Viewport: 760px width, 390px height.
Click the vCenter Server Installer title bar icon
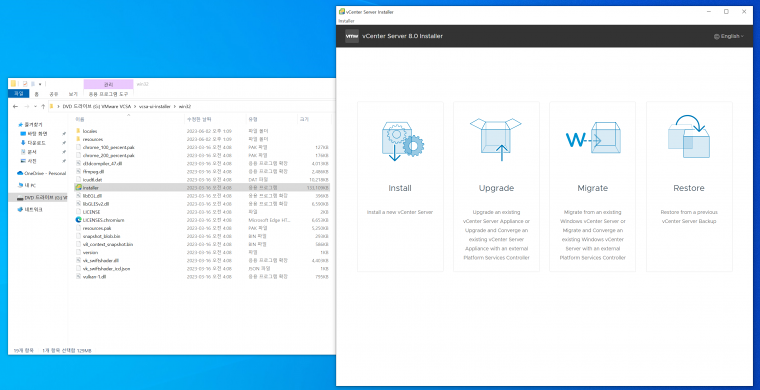(342, 12)
